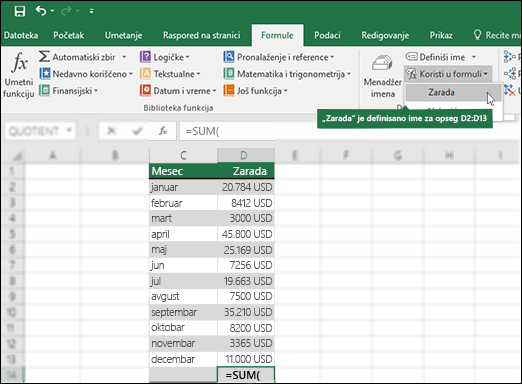Switch to the Prikaz tab
The height and width of the screenshot is (384, 522).
click(x=441, y=35)
